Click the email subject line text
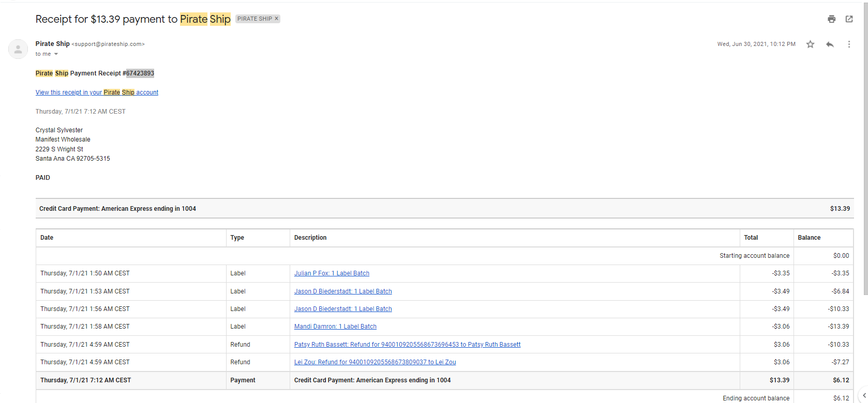 coord(133,19)
